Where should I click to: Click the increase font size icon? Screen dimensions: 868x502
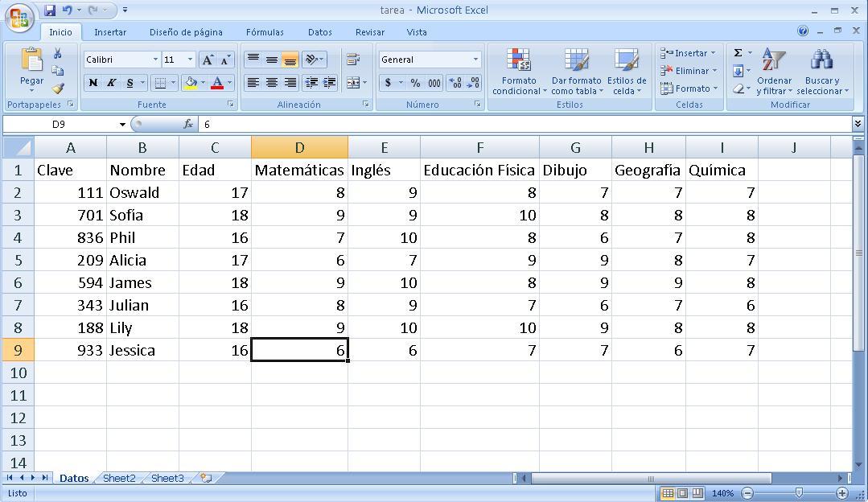click(x=208, y=60)
